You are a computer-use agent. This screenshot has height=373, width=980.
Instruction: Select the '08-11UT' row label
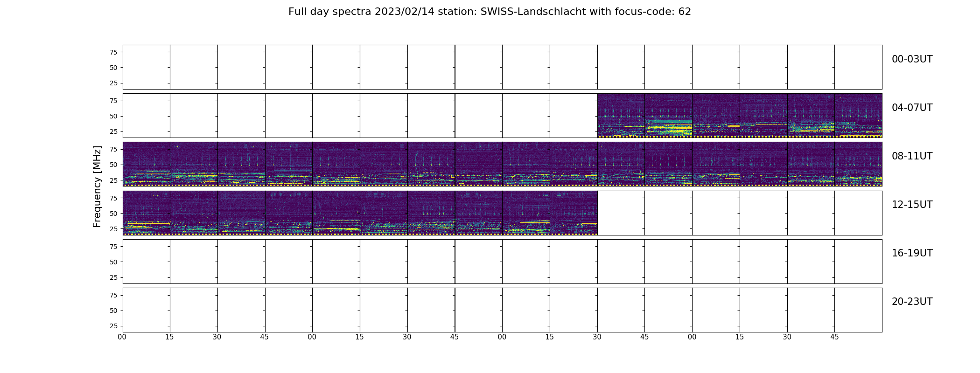coord(912,156)
